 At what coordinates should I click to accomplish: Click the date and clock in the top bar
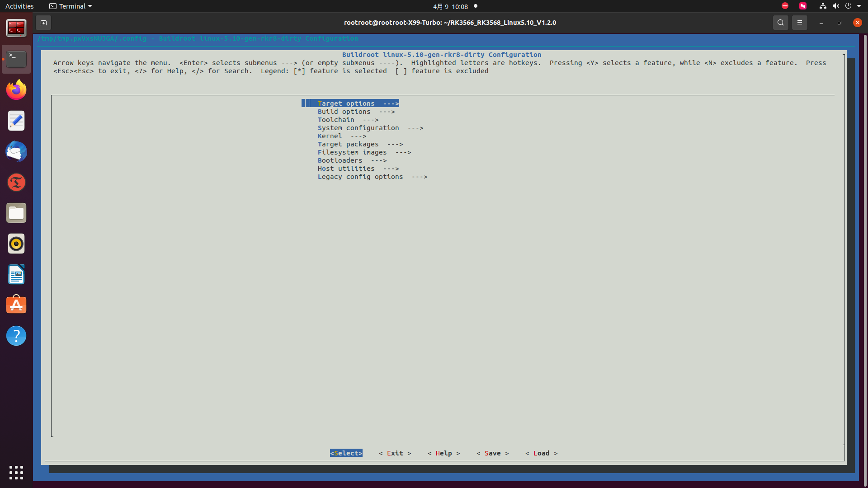[x=450, y=6]
